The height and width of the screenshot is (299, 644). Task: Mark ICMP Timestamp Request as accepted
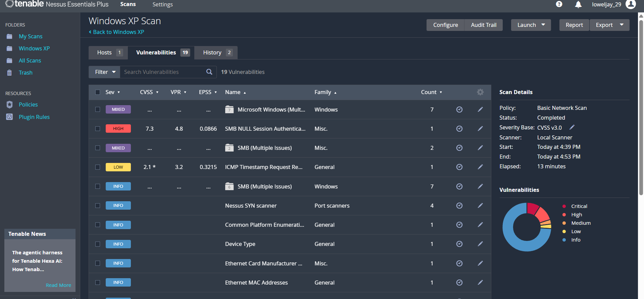459,167
